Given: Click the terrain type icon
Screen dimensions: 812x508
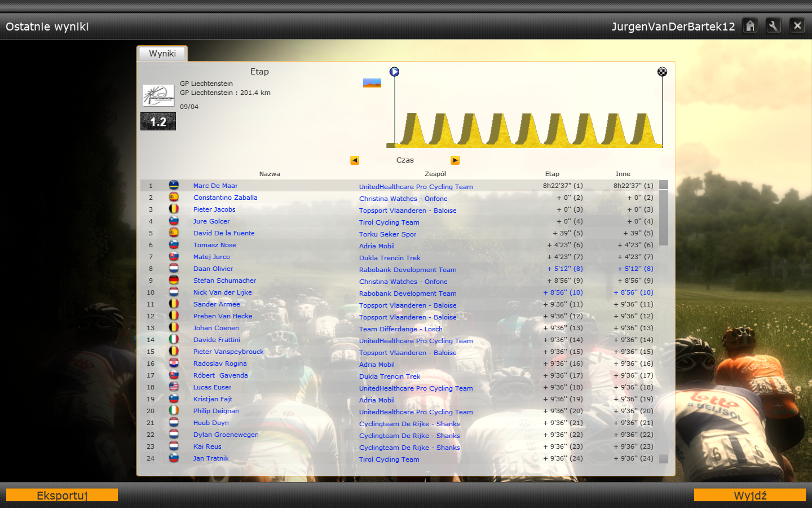Looking at the screenshot, I should click(372, 83).
